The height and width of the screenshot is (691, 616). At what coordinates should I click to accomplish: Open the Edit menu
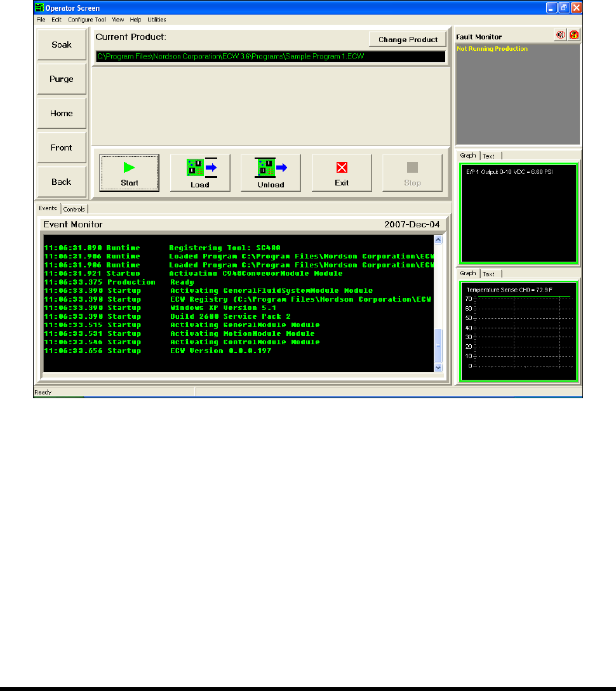[x=57, y=20]
